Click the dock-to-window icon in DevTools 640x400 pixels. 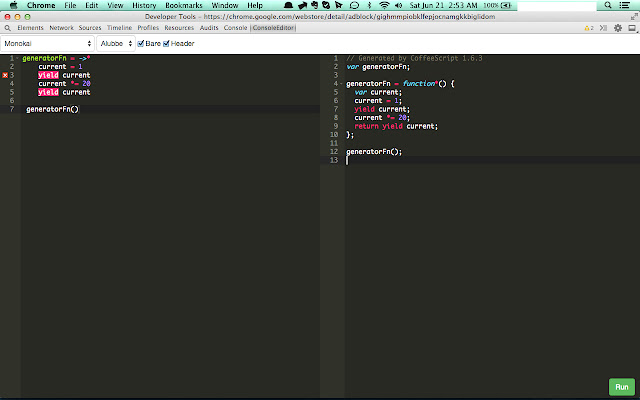pos(632,28)
